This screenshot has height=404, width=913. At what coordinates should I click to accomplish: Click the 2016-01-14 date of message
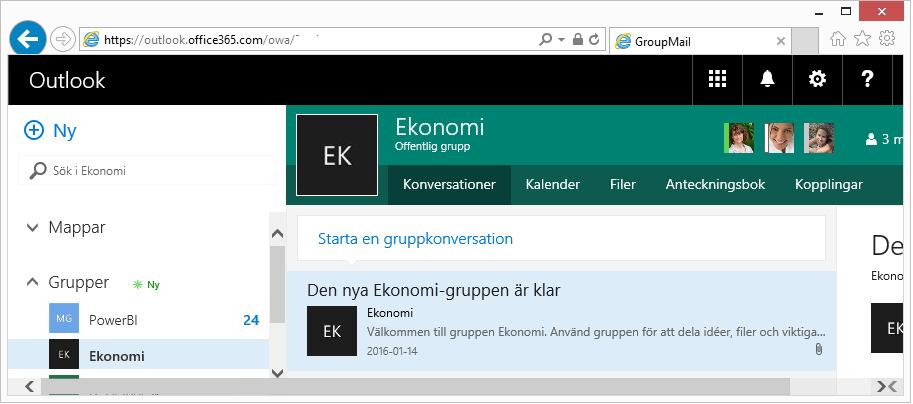[392, 352]
